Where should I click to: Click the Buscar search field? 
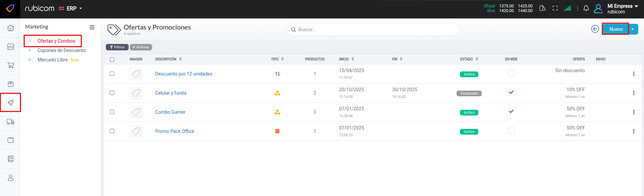tap(373, 30)
